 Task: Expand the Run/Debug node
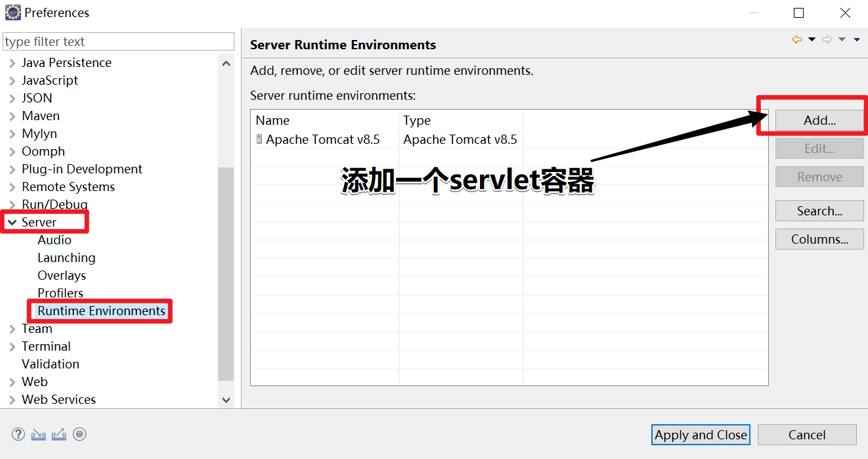pyautogui.click(x=12, y=205)
